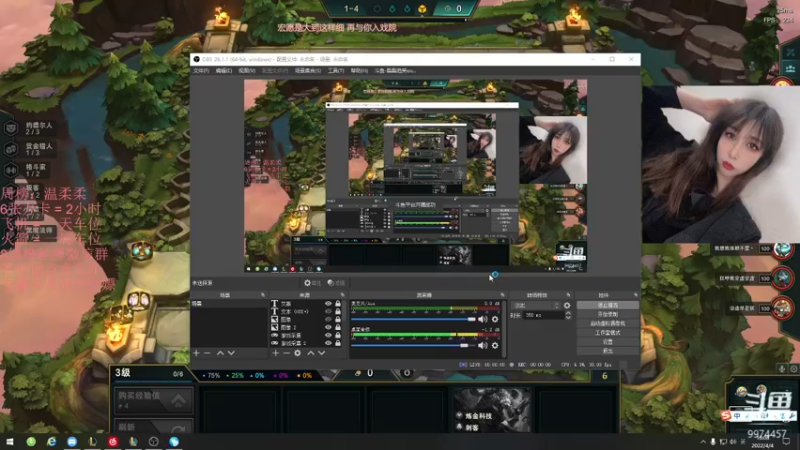The height and width of the screenshot is (450, 800).
Task: Click the Stop Streaming button in Controls
Action: pos(607,305)
